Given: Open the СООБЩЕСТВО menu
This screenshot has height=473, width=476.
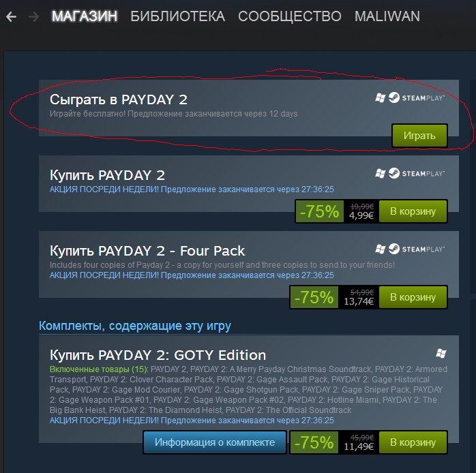Looking at the screenshot, I should coord(290,16).
